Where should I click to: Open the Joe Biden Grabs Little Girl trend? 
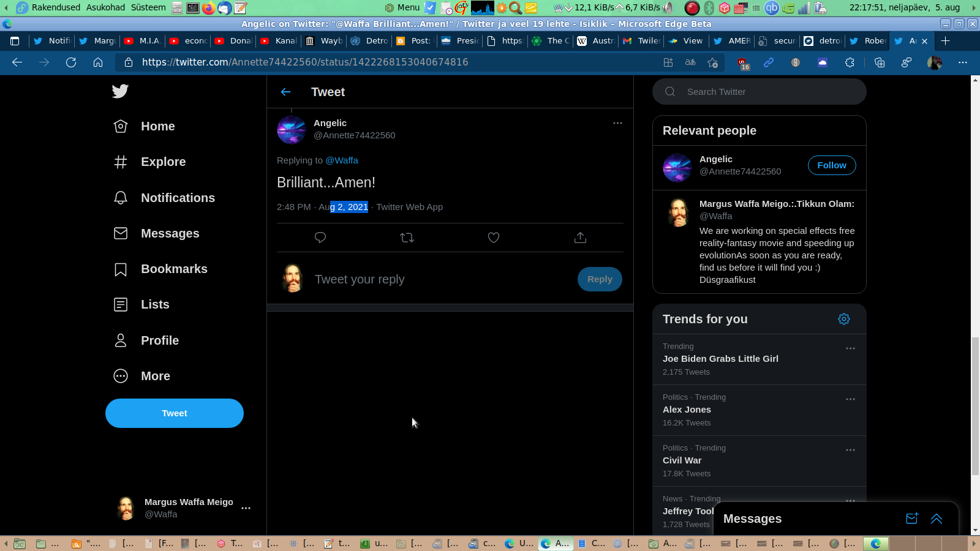[720, 359]
